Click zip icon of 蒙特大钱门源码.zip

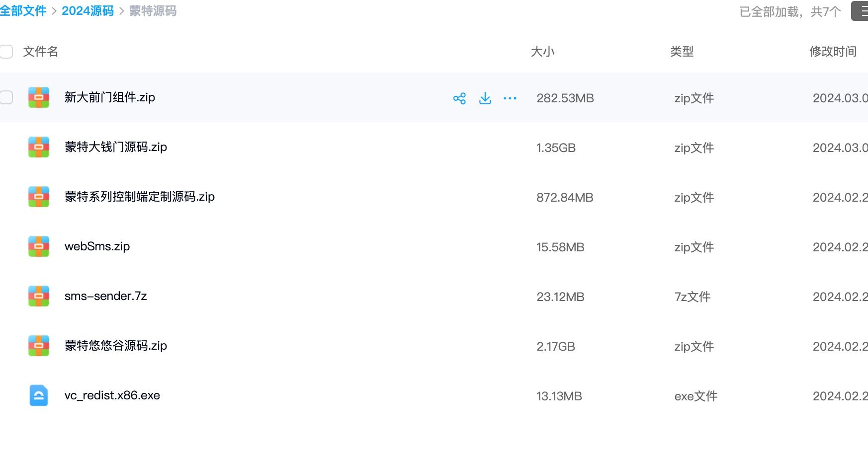39,147
